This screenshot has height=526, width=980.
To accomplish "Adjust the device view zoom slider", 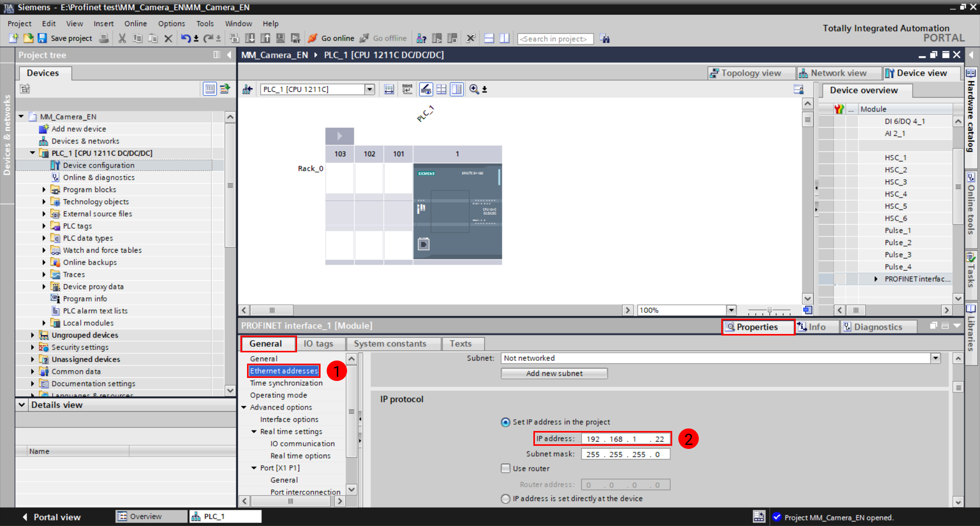I will [x=769, y=310].
